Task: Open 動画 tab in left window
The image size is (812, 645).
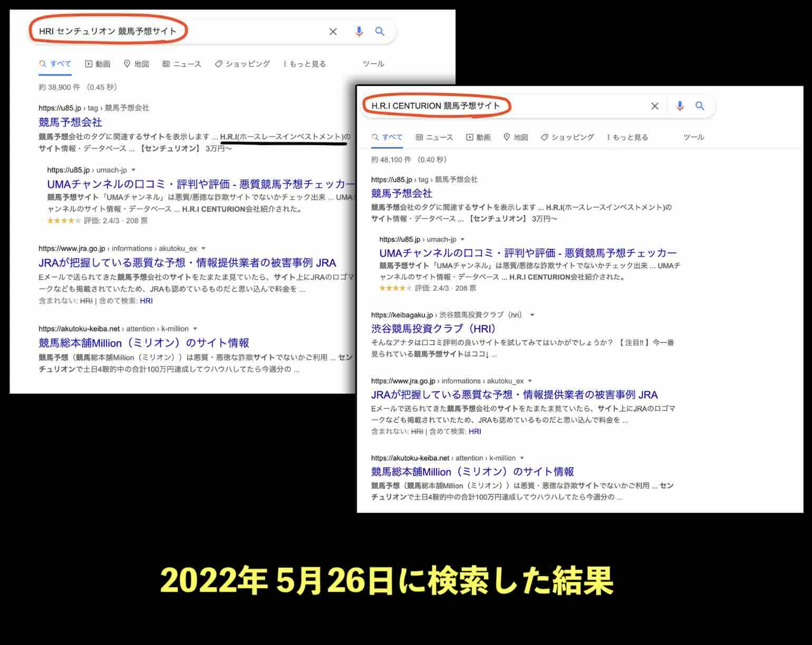Action: [98, 64]
